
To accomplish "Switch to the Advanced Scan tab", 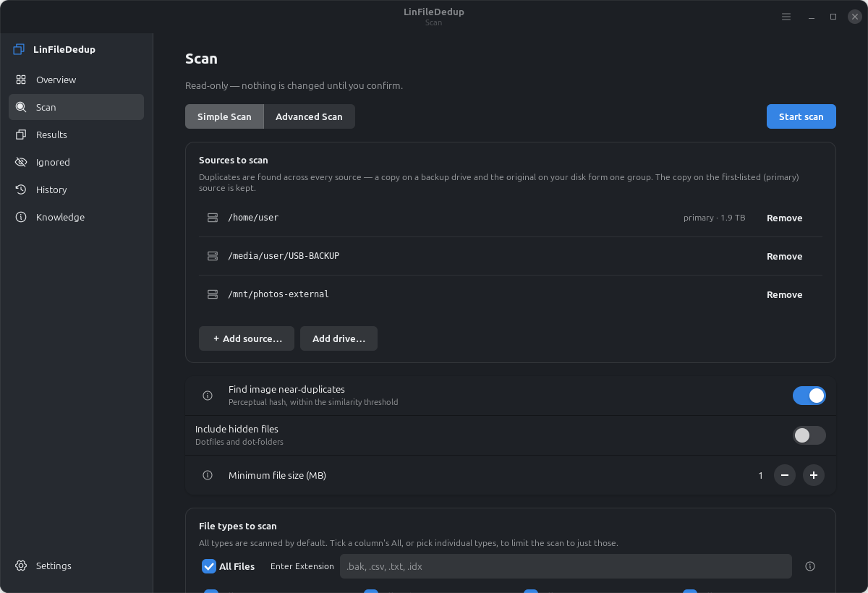I will (309, 116).
